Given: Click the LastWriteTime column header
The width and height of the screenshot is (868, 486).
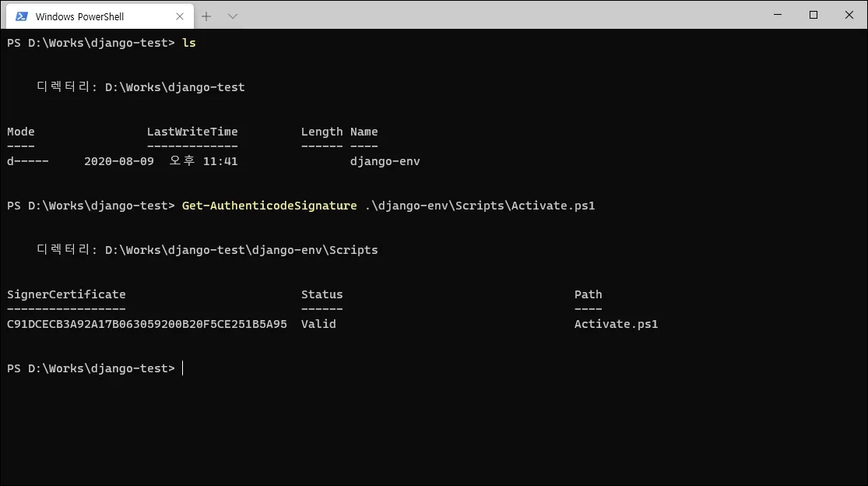Looking at the screenshot, I should 192,132.
